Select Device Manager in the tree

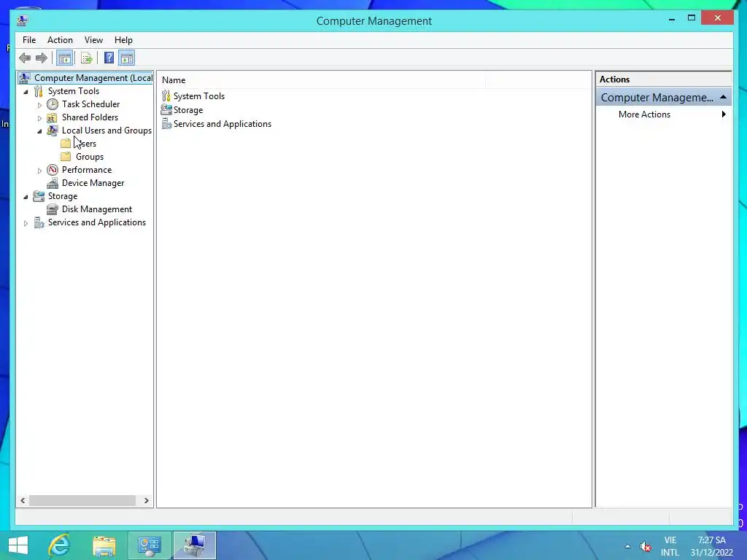(93, 183)
